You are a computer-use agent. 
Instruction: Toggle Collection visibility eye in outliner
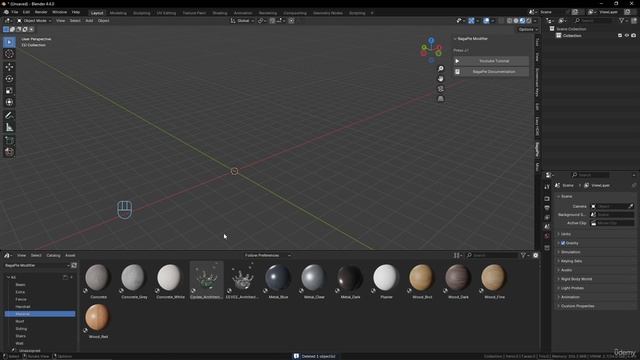click(627, 36)
